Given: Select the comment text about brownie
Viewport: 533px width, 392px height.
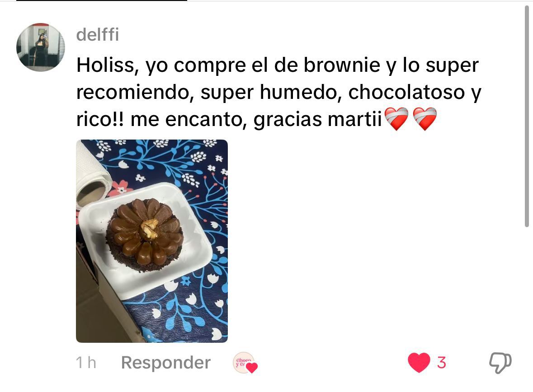Looking at the screenshot, I should point(279,92).
